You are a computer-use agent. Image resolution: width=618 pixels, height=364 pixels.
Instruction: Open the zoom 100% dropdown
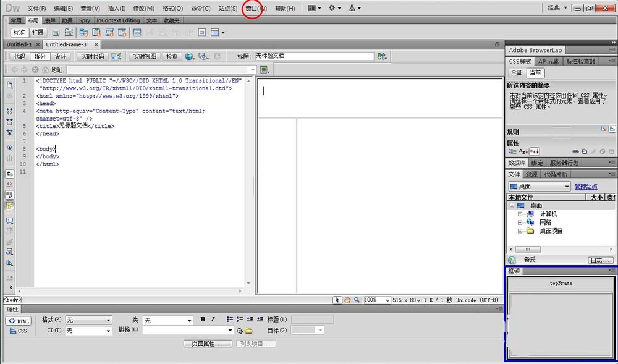(x=377, y=300)
